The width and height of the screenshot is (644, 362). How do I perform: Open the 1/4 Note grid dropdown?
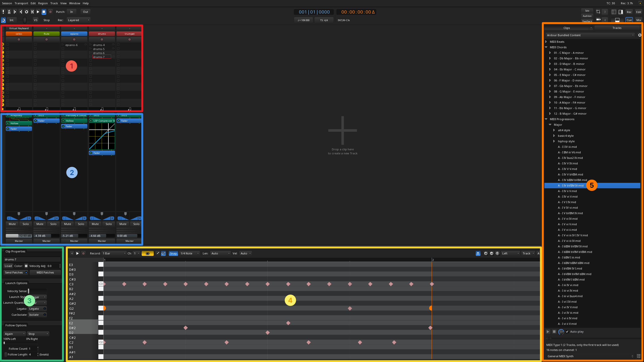click(189, 253)
